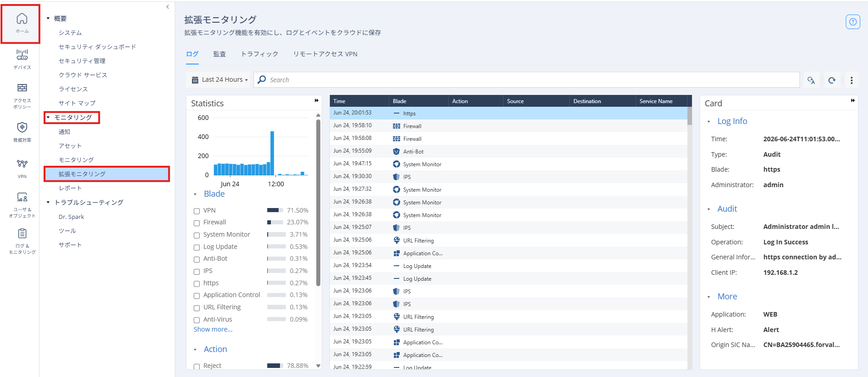Click https dash icon at 20:01:53
This screenshot has height=377, width=868.
[396, 114]
